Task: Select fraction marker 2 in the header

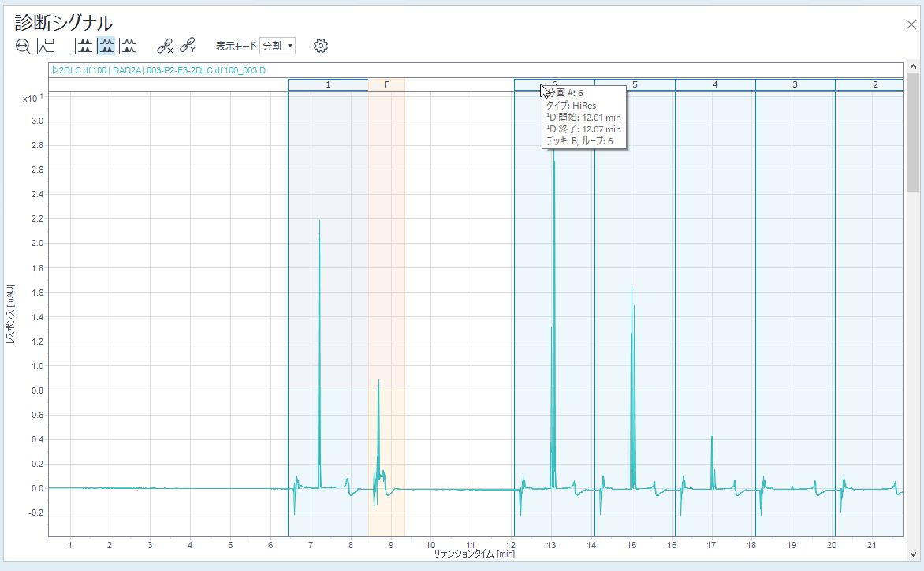Action: pos(869,85)
